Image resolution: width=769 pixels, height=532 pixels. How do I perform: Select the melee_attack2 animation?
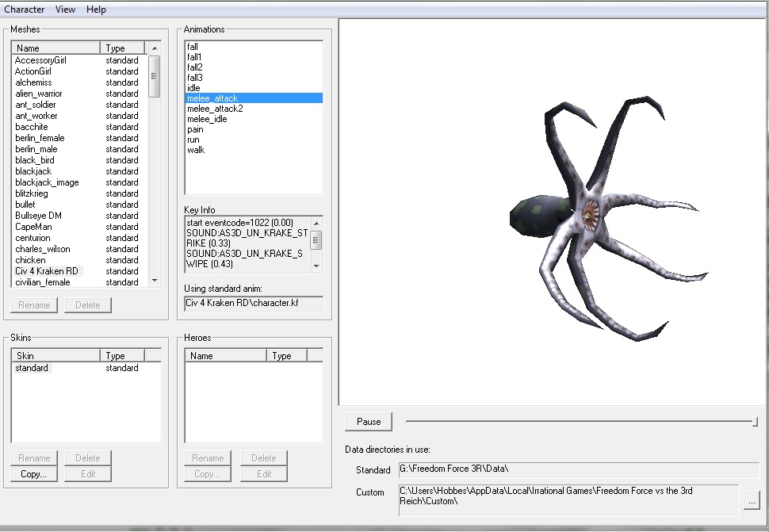point(254,109)
